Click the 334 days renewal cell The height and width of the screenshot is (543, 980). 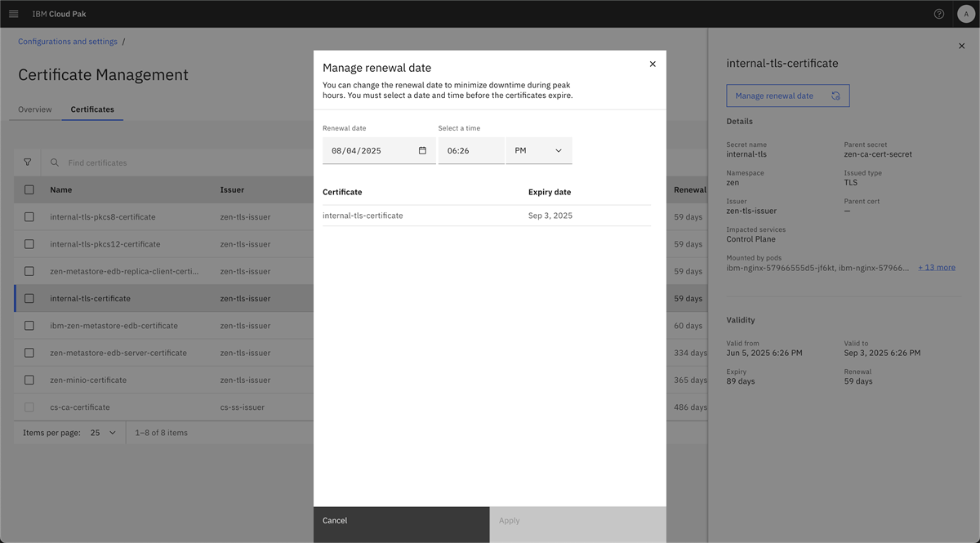point(691,353)
